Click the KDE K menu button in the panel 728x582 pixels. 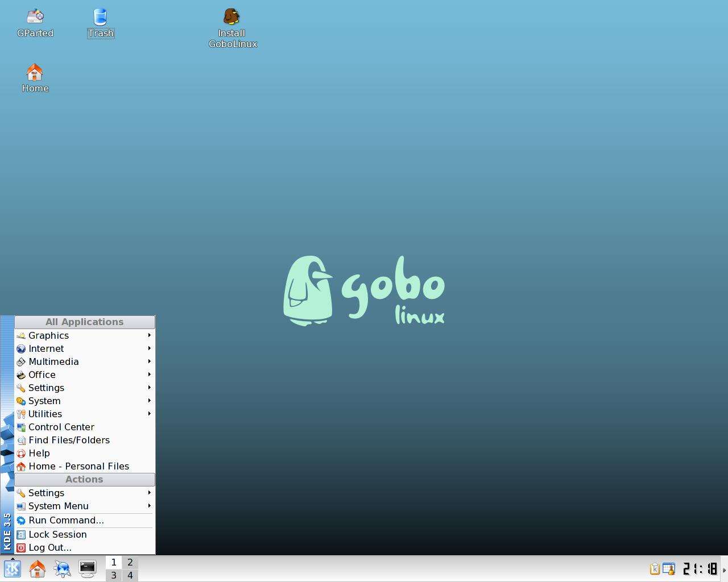pos(13,568)
